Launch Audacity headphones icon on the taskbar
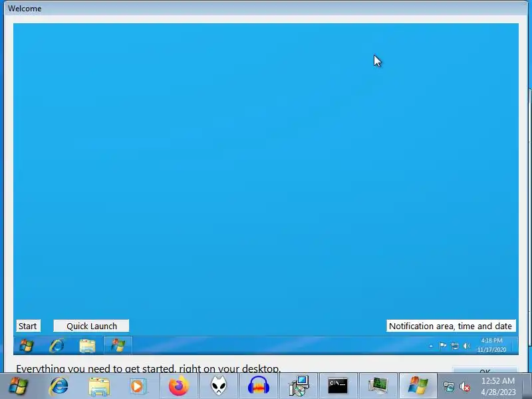The image size is (532, 399). coord(259,386)
